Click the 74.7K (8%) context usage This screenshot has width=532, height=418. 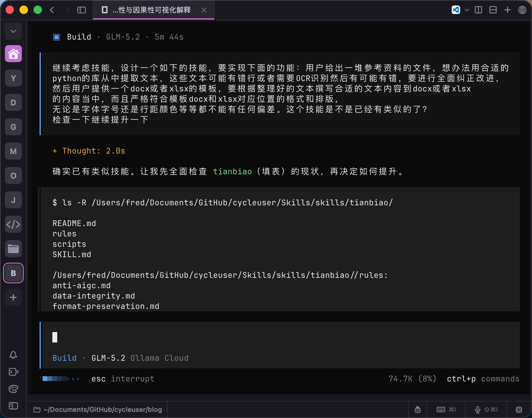(x=412, y=379)
